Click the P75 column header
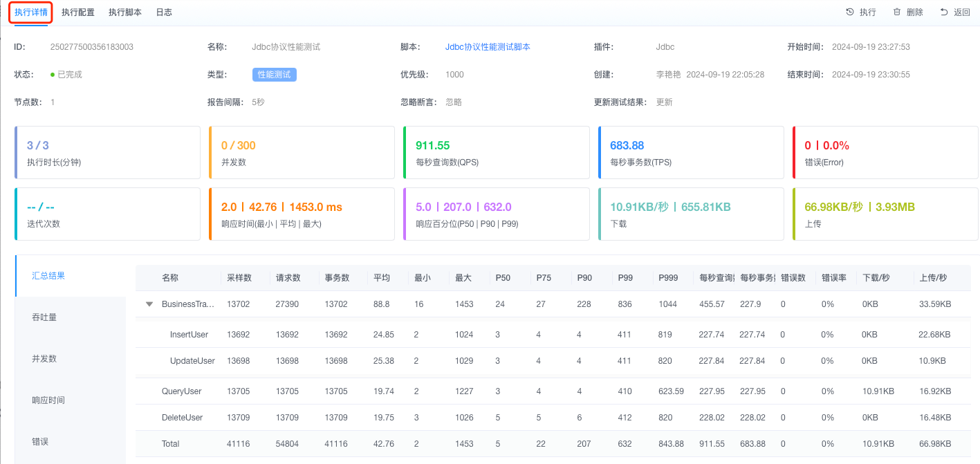This screenshot has width=980, height=464. click(544, 277)
